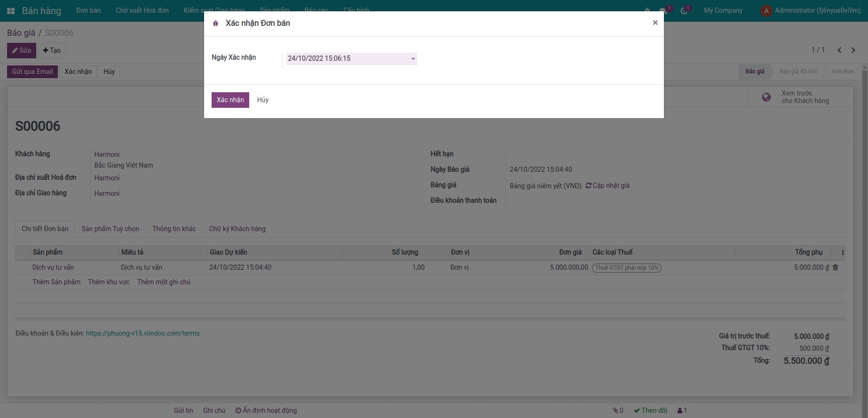Click Hủy in the dialog footer
Image resolution: width=868 pixels, height=418 pixels.
pyautogui.click(x=263, y=100)
